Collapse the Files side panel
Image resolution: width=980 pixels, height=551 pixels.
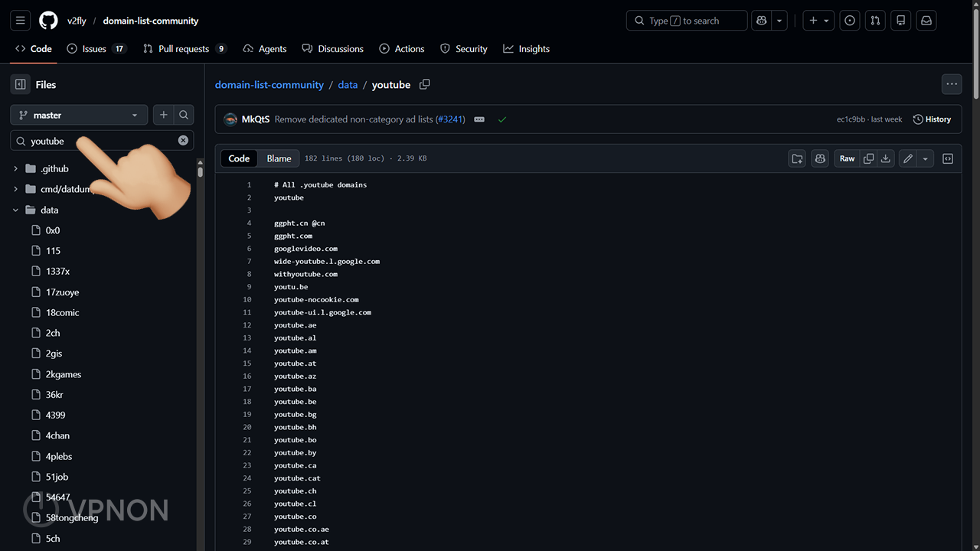18,84
